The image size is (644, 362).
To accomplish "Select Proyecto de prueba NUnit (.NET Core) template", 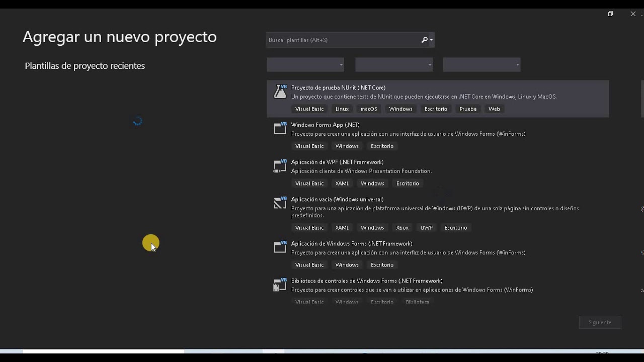I will (438, 99).
